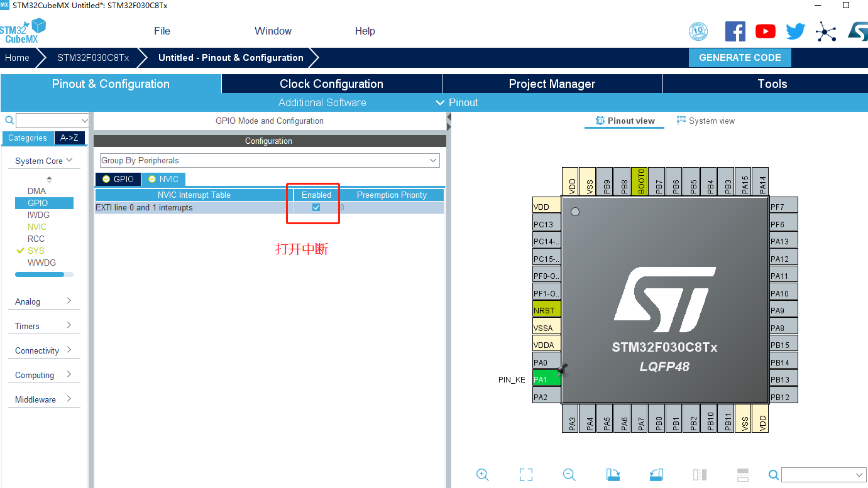
Task: Switch to the Project Manager tab
Action: pyautogui.click(x=552, y=84)
